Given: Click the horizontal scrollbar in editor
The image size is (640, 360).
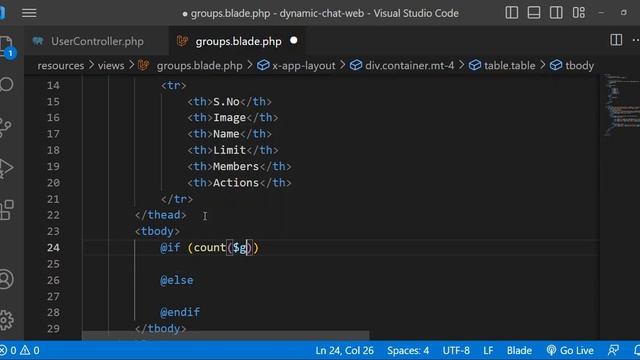Looking at the screenshot, I should coord(226,336).
